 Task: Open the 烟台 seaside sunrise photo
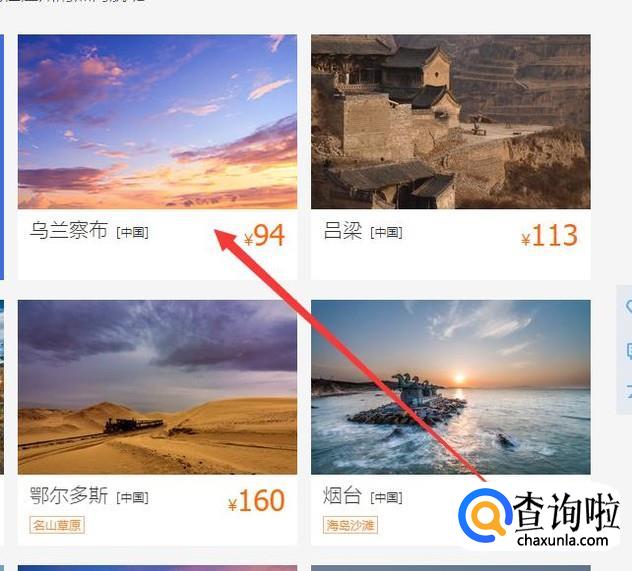coord(451,387)
